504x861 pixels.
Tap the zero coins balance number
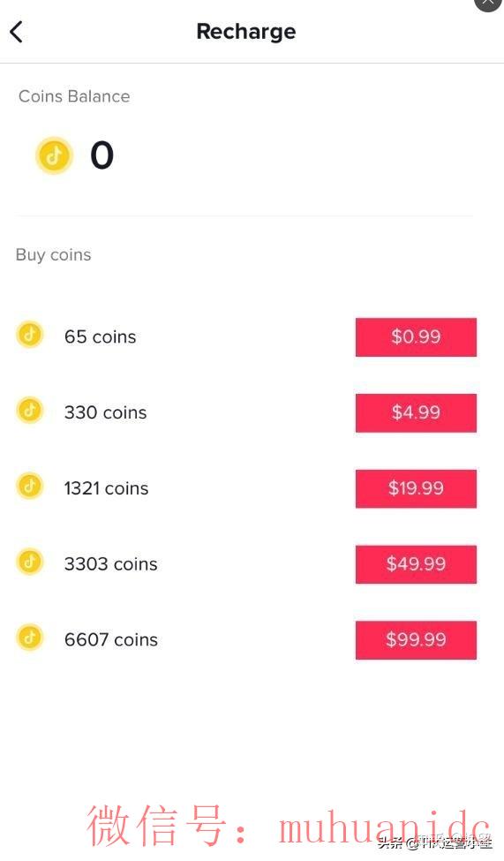[x=102, y=155]
